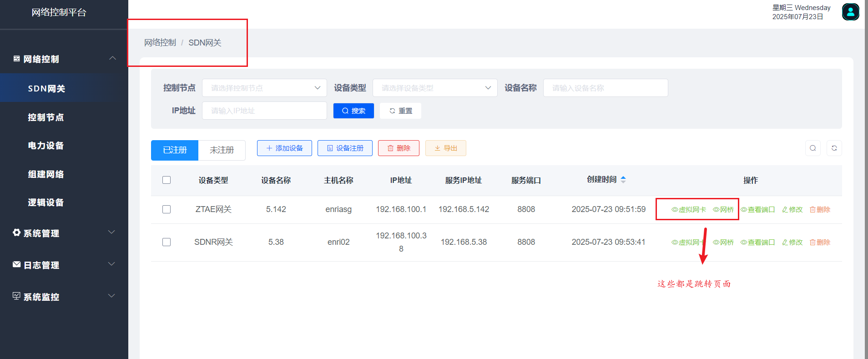Open 电力设备 in the sidebar
Viewport: 868px width, 359px height.
pyautogui.click(x=64, y=145)
